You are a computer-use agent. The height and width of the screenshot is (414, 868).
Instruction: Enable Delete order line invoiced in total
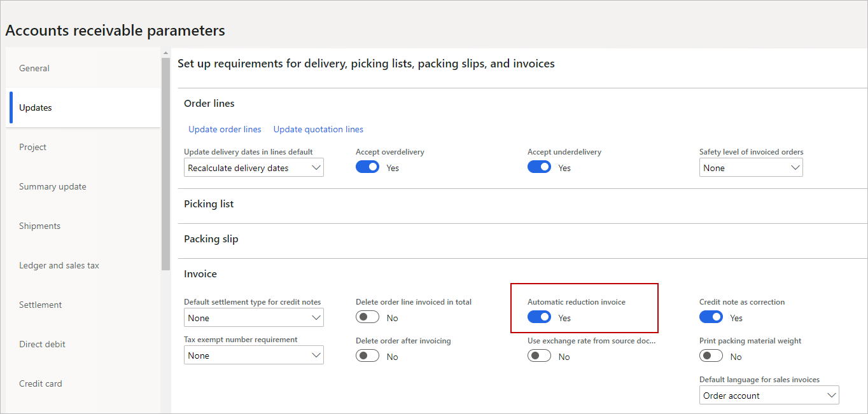pyautogui.click(x=367, y=317)
